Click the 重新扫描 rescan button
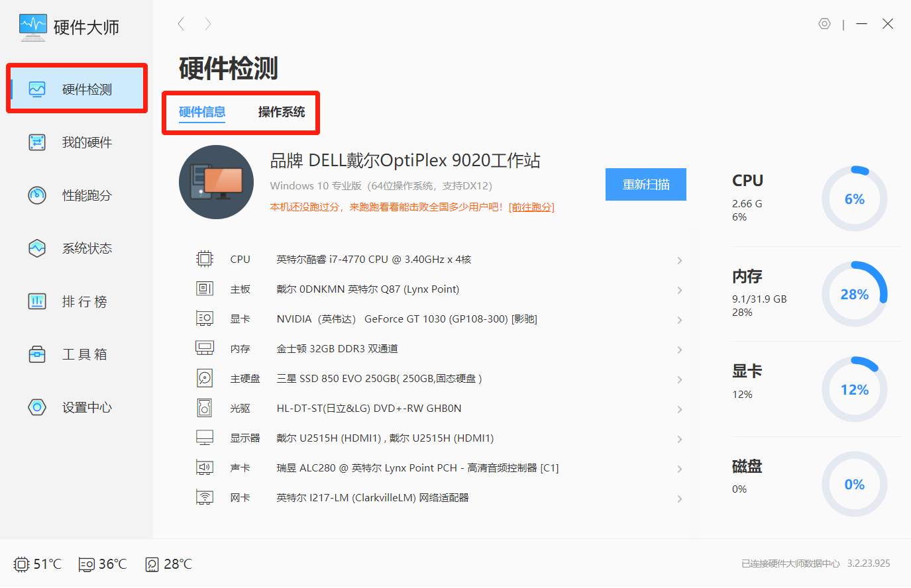The image size is (911, 588). click(x=646, y=184)
